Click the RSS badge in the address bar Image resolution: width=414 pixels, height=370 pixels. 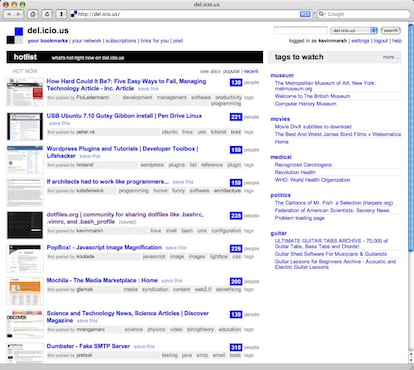305,14
